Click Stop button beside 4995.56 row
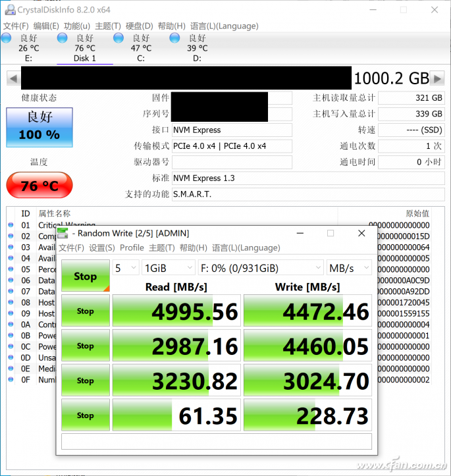 tap(86, 311)
